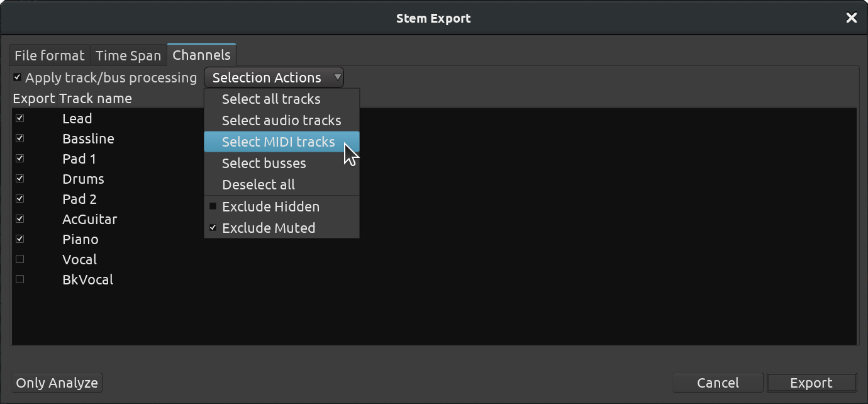The width and height of the screenshot is (868, 404).
Task: Switch to the File format tab
Action: coord(50,55)
